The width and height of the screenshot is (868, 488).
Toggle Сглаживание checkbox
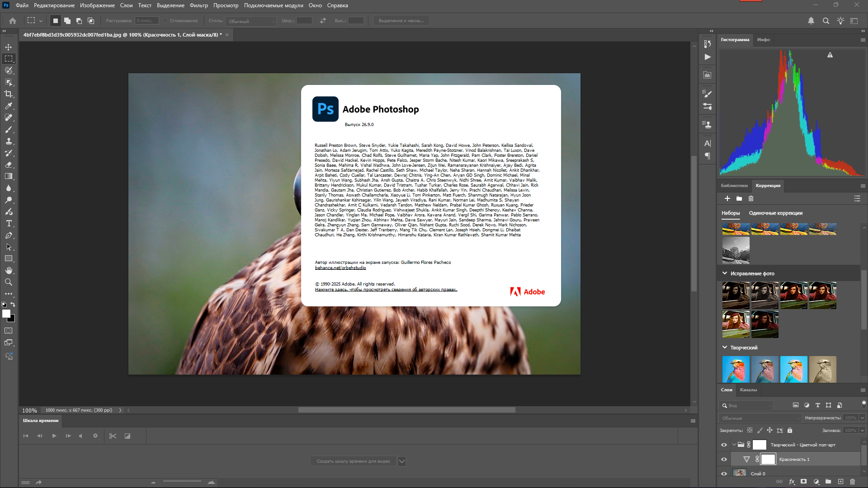(x=165, y=21)
